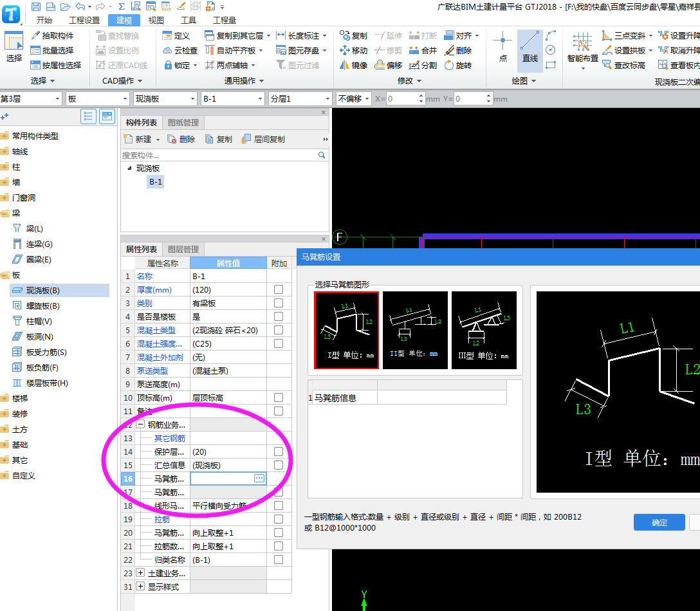Select the I型 stirrup shape thumbnail
The width and height of the screenshot is (700, 611).
pos(346,331)
